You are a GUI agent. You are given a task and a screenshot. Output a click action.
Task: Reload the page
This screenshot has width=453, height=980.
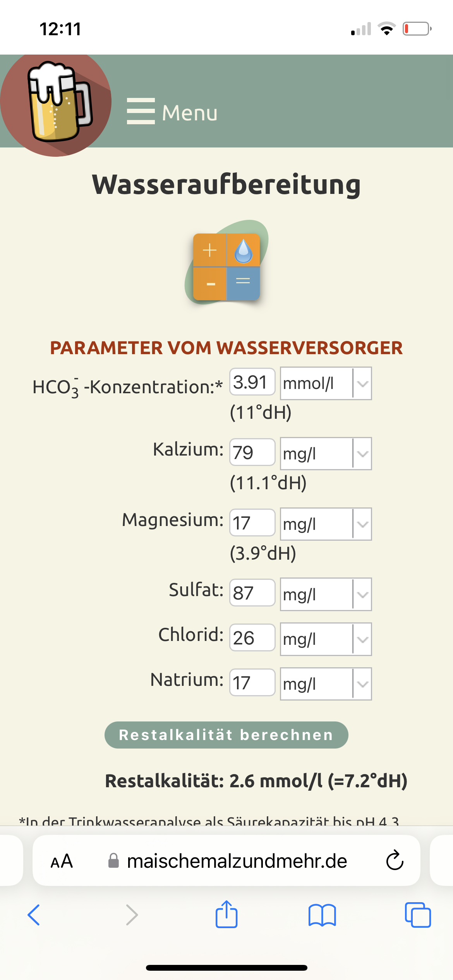[395, 860]
